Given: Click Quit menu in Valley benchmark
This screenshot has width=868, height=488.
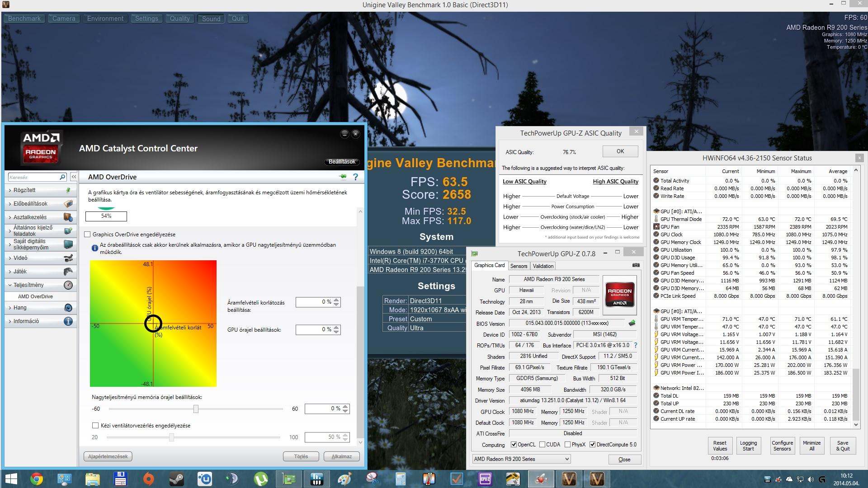Looking at the screenshot, I should (x=238, y=19).
